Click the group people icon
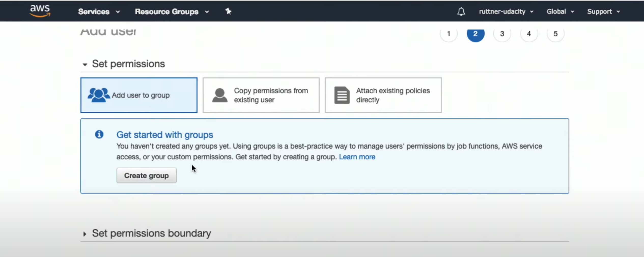 tap(99, 95)
